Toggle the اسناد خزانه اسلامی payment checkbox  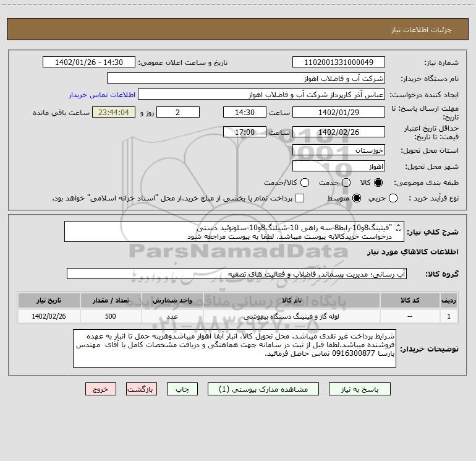300,198
